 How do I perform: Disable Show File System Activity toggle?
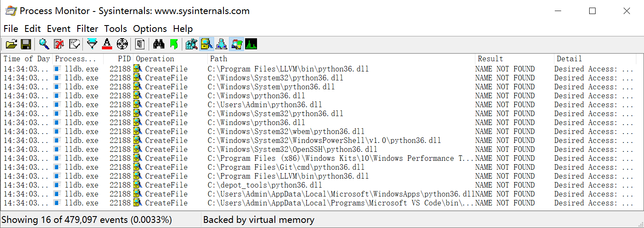[207, 44]
